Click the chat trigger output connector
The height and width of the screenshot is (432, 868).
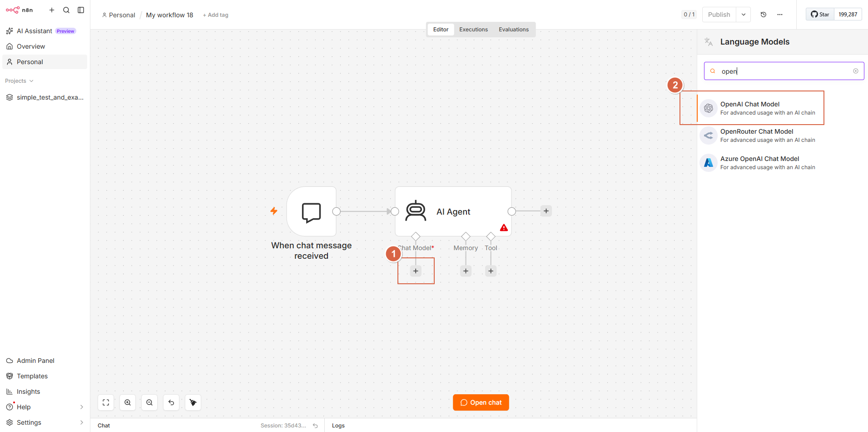(337, 211)
